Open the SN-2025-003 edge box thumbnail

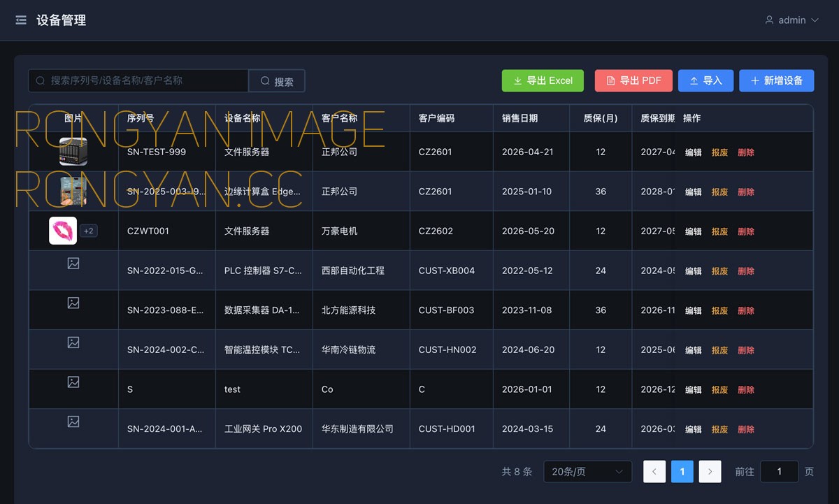click(x=73, y=192)
